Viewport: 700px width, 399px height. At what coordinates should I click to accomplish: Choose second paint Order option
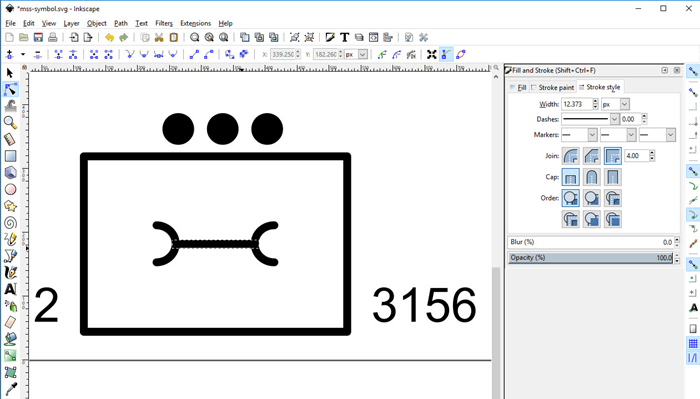tap(592, 198)
